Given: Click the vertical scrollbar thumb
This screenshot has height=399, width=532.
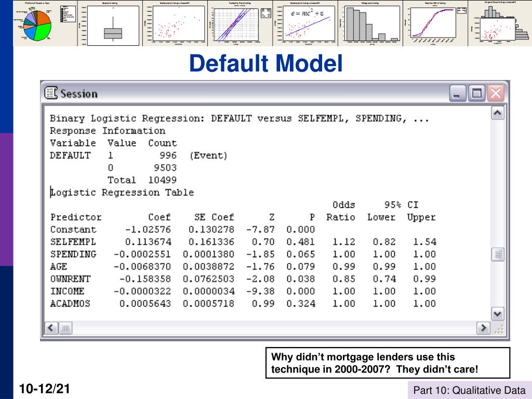Looking at the screenshot, I should (x=497, y=255).
